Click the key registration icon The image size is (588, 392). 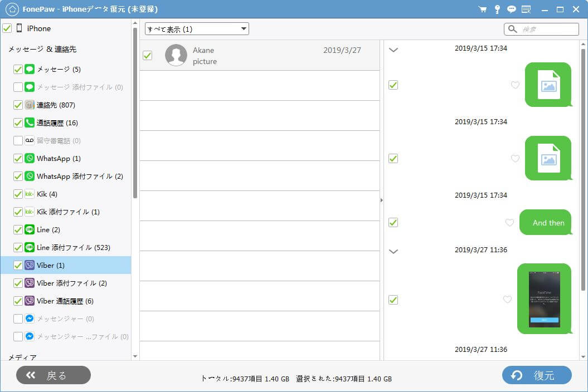497,9
